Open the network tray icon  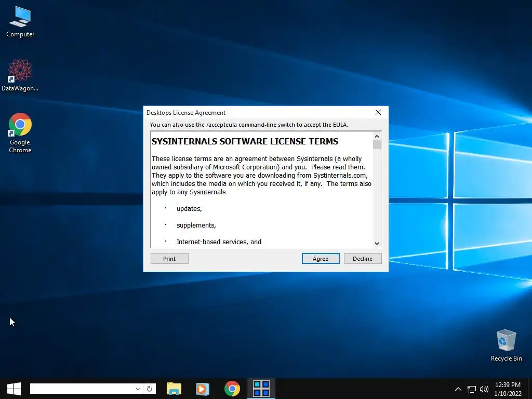[472, 389]
